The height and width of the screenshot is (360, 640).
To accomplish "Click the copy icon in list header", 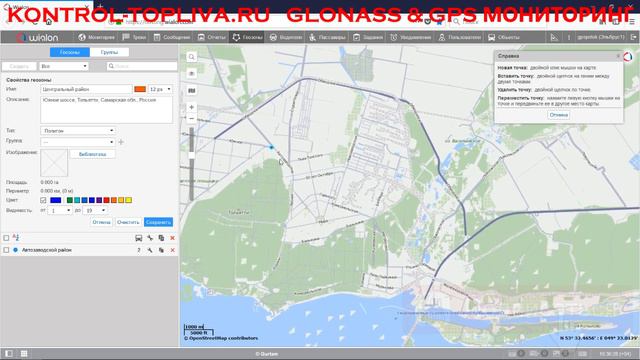I will pos(161,238).
